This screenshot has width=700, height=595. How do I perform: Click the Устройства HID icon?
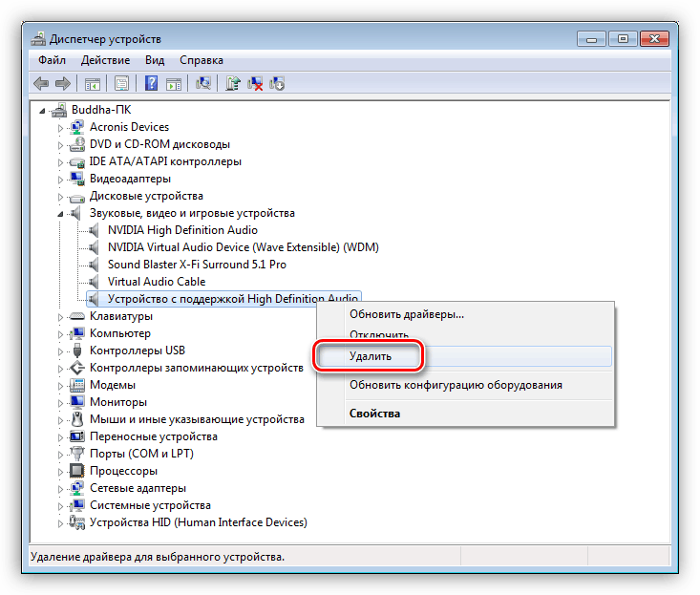click(x=77, y=522)
